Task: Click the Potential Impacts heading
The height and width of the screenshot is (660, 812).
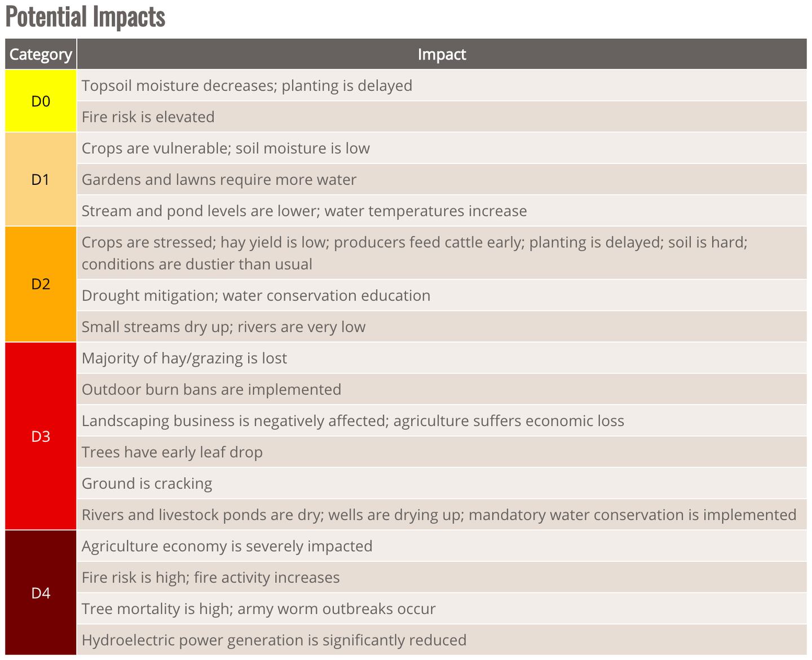Action: pos(86,17)
